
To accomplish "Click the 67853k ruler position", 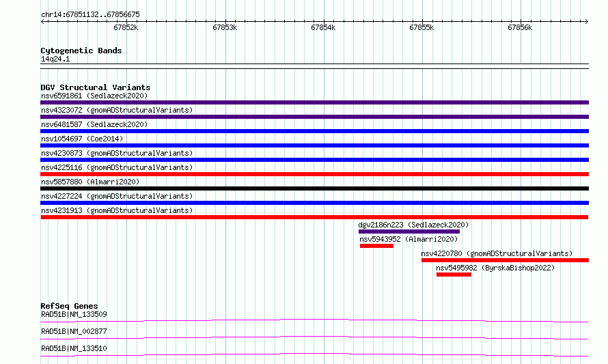I will pyautogui.click(x=225, y=27).
